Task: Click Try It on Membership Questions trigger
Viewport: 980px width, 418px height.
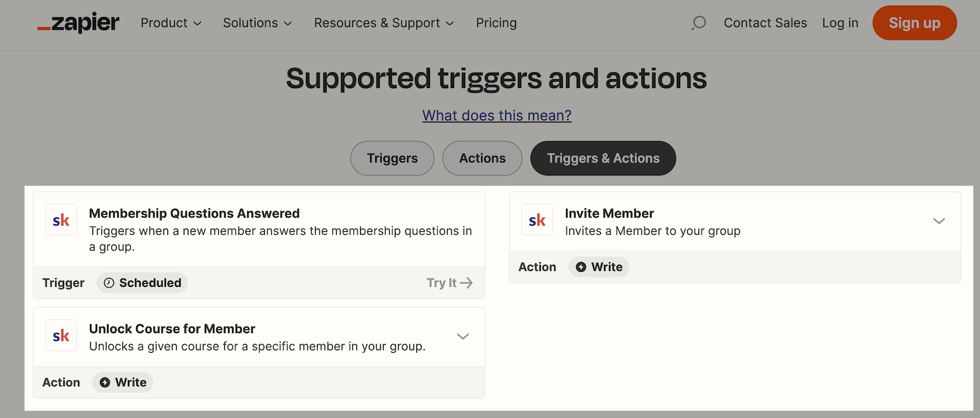Action: pos(449,283)
